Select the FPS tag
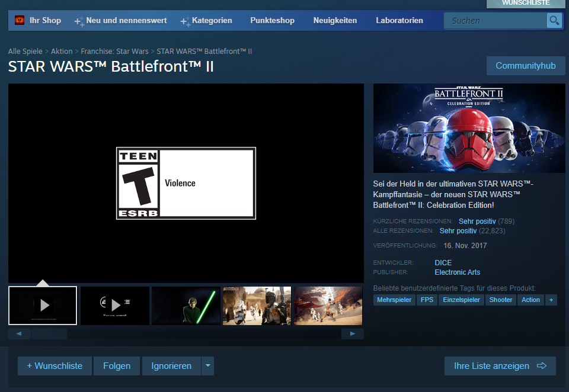This screenshot has height=392, width=569. [x=427, y=300]
